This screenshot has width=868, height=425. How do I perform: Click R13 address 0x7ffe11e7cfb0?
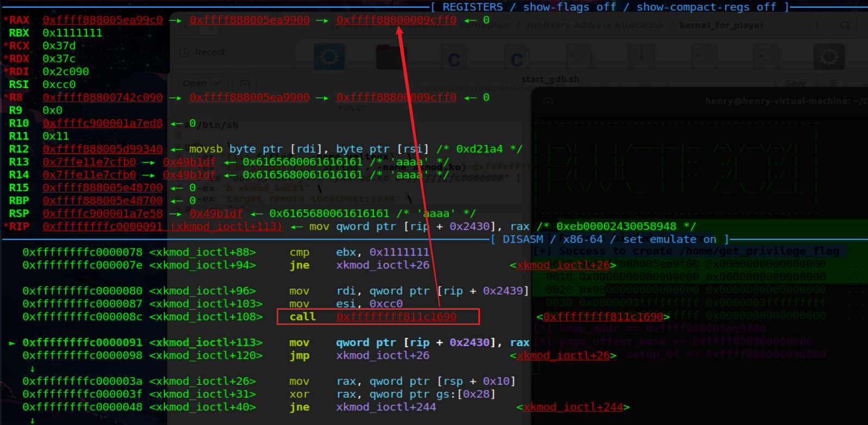click(89, 162)
